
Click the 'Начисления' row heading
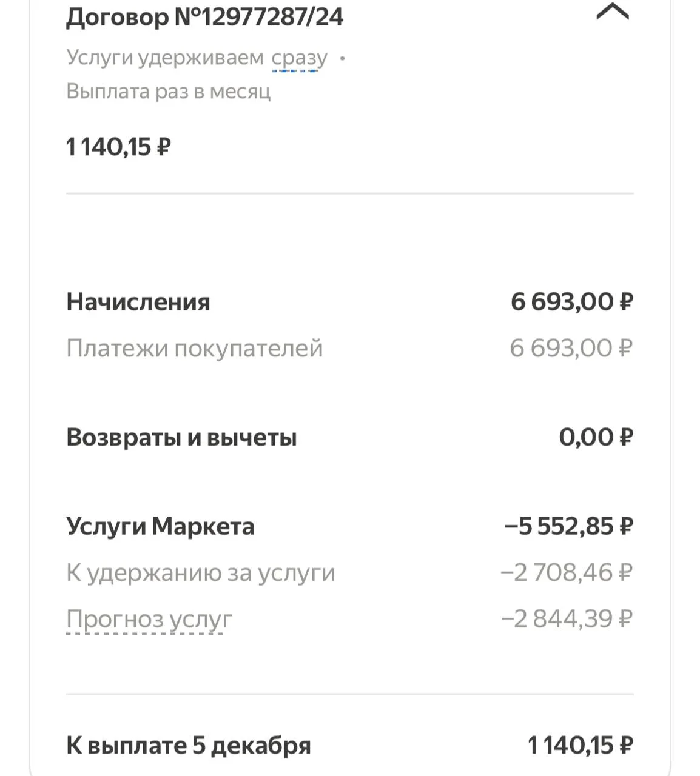click(138, 302)
